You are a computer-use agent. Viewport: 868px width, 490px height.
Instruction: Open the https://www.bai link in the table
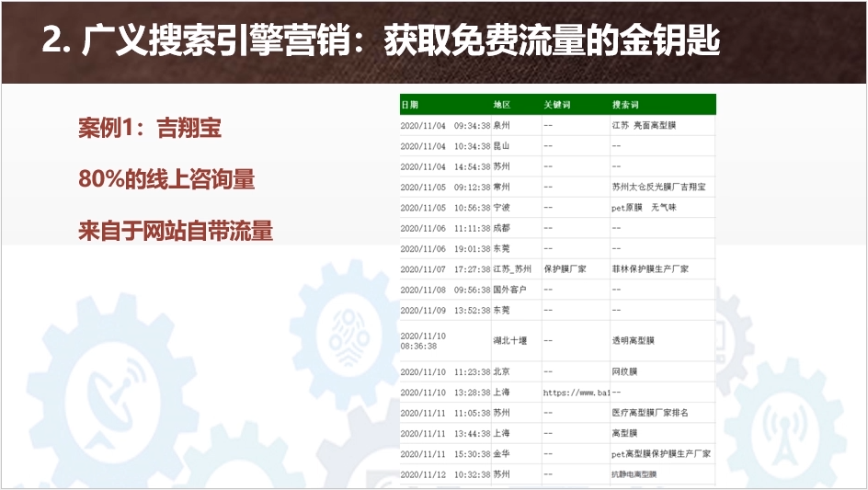tap(577, 393)
